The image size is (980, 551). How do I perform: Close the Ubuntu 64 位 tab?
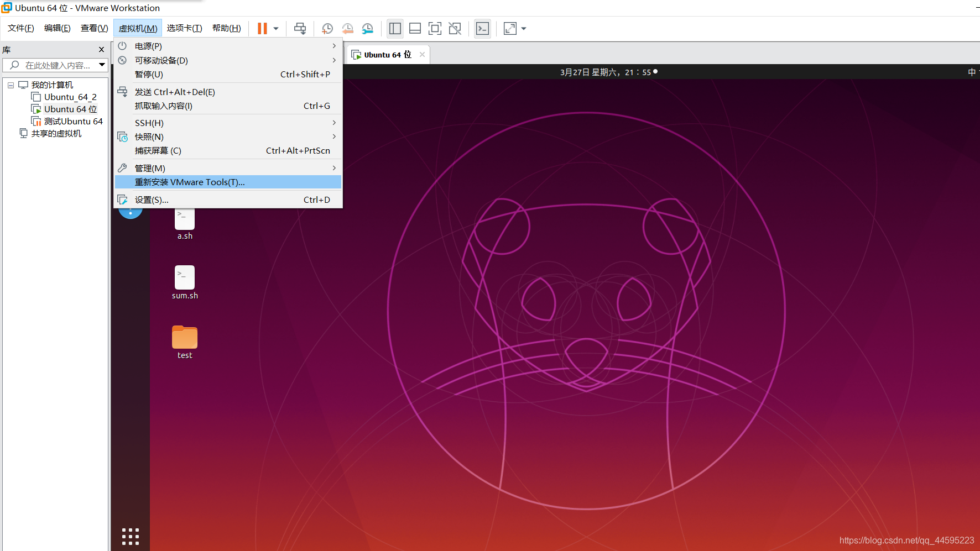422,54
